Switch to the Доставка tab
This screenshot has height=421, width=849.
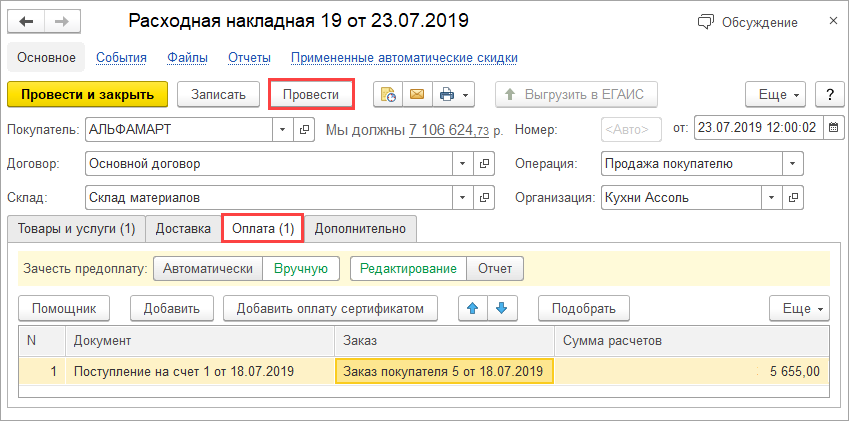tap(182, 229)
